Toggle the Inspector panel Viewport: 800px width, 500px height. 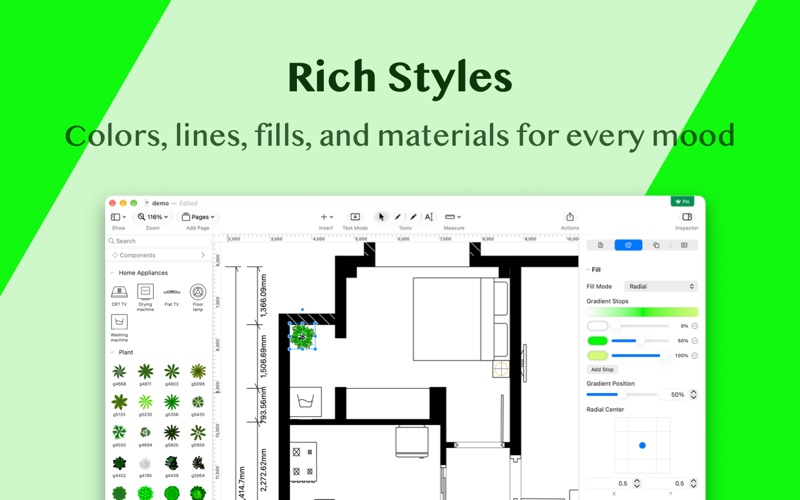point(687,217)
